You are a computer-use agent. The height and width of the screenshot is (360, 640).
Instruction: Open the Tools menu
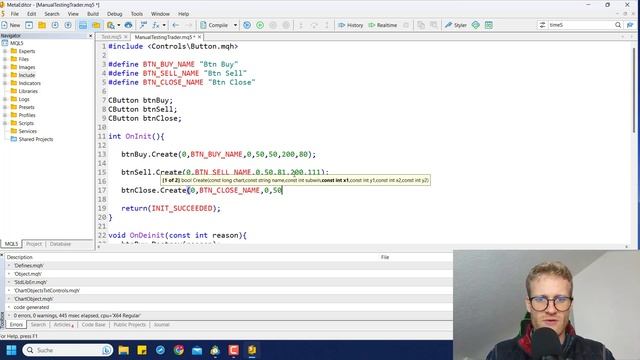(x=137, y=14)
